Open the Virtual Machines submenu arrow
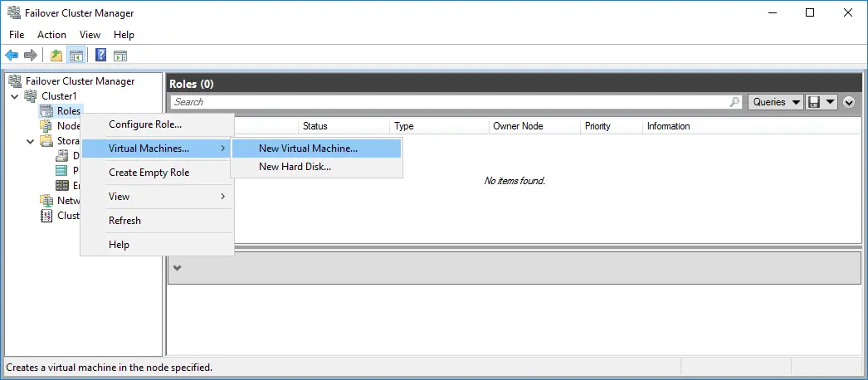868x380 pixels. (x=222, y=149)
